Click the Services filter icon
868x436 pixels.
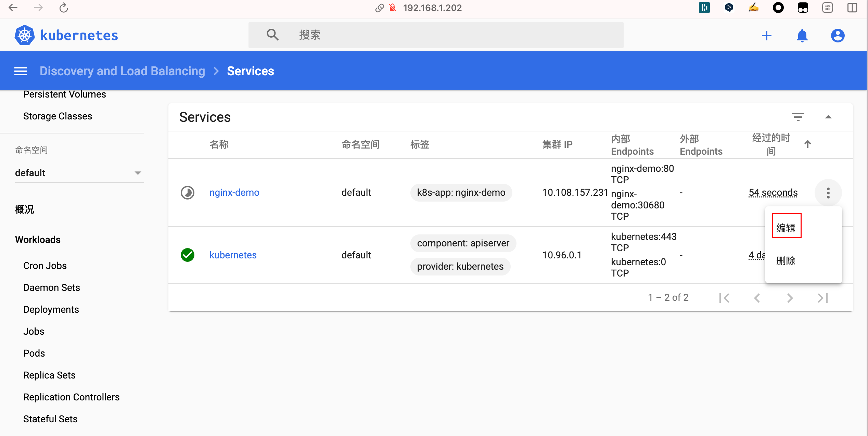click(798, 117)
